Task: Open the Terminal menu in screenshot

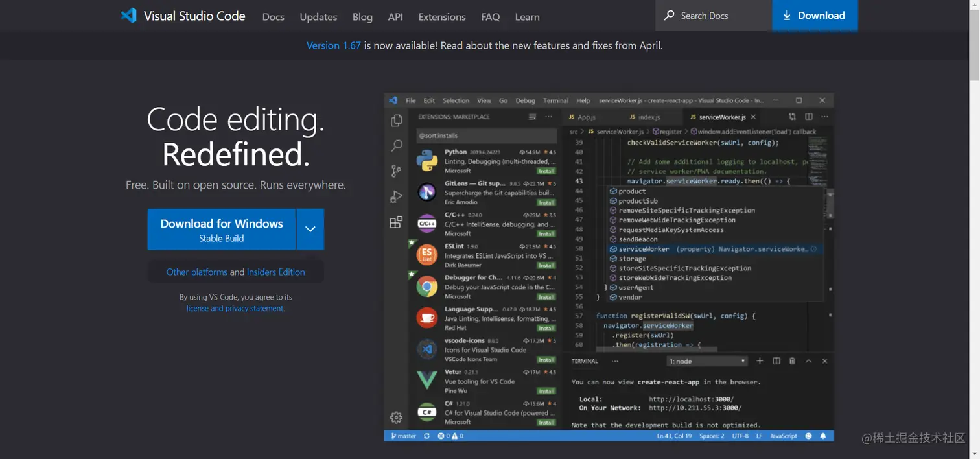Action: pos(555,100)
